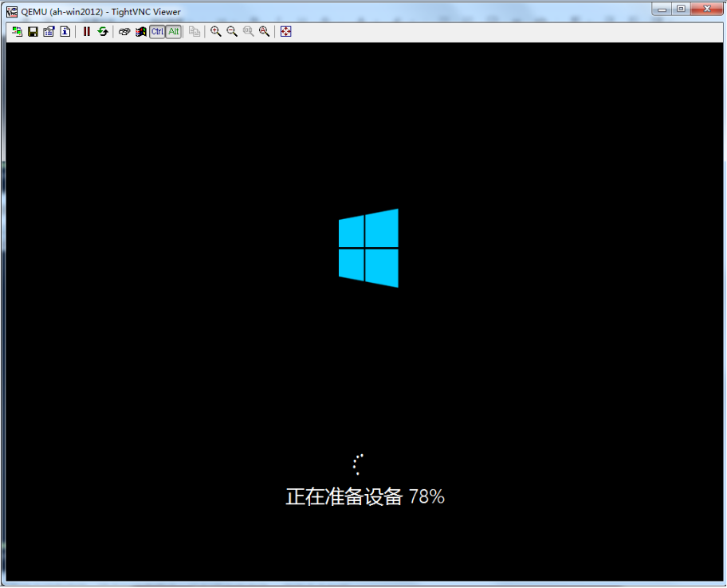
Task: Maximize the TightVNC Viewer window
Action: pyautogui.click(x=681, y=9)
